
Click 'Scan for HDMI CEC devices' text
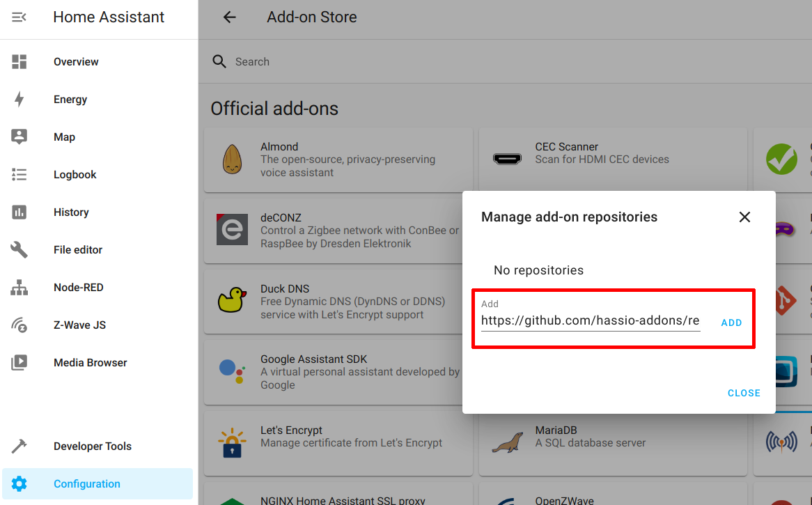click(602, 160)
